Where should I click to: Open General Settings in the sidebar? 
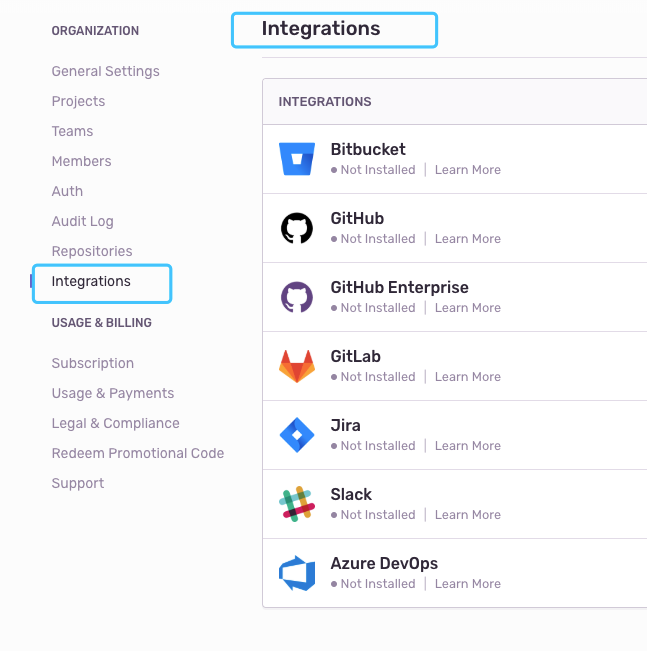click(x=105, y=71)
